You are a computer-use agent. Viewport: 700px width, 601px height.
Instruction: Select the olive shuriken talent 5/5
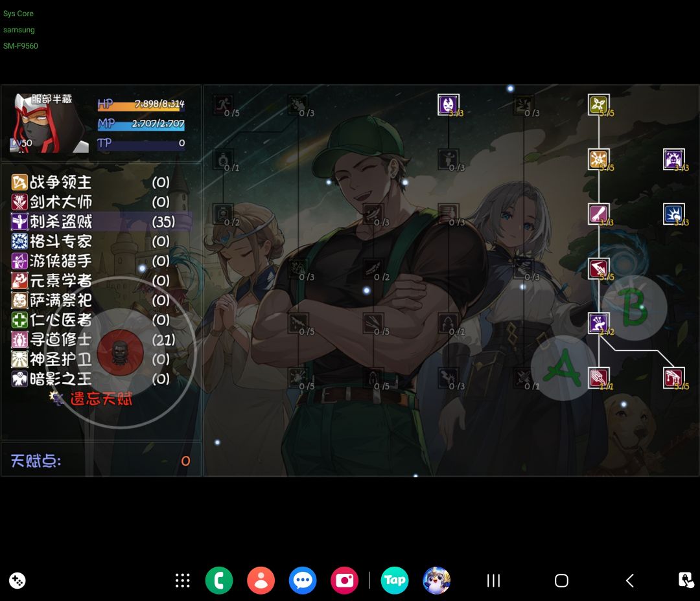coord(599,105)
